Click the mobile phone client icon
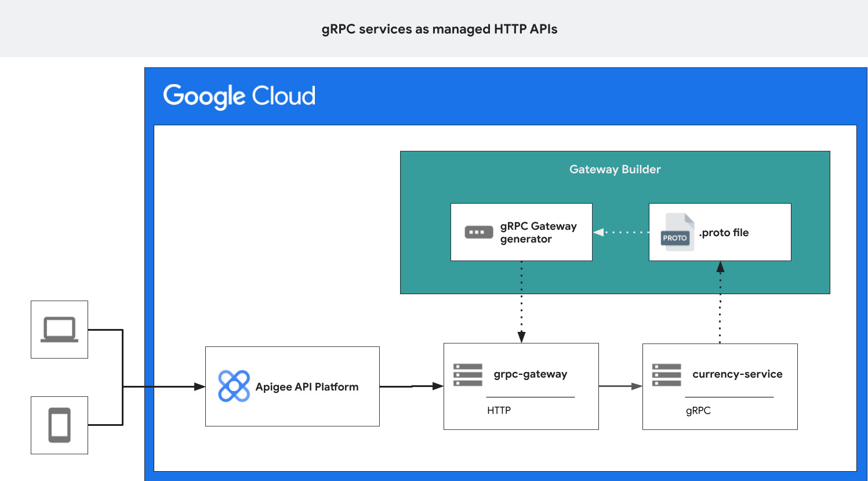The image size is (868, 481). [x=59, y=425]
